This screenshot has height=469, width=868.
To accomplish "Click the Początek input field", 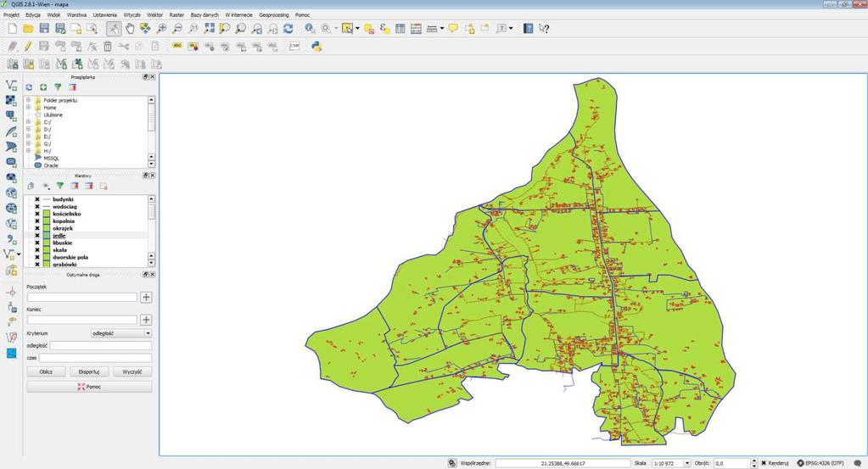I will [82, 297].
